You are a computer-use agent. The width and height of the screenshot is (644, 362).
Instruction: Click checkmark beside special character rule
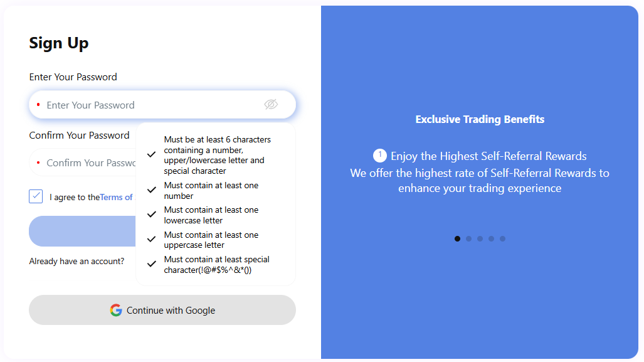(151, 264)
